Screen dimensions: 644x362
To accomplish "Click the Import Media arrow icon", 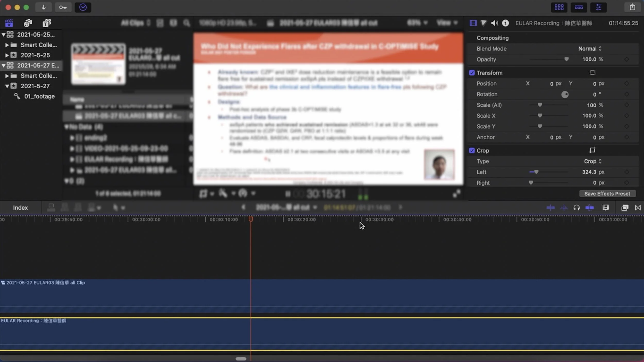I will 44,7.
